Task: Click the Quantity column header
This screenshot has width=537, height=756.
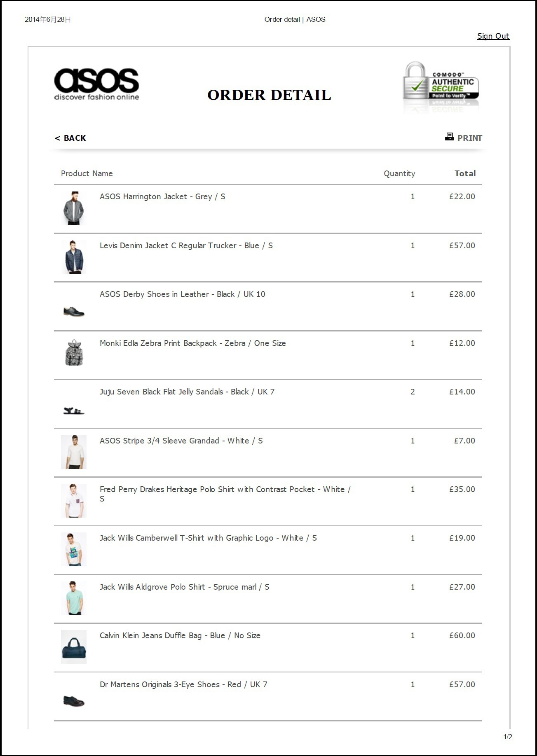Action: coord(399,174)
